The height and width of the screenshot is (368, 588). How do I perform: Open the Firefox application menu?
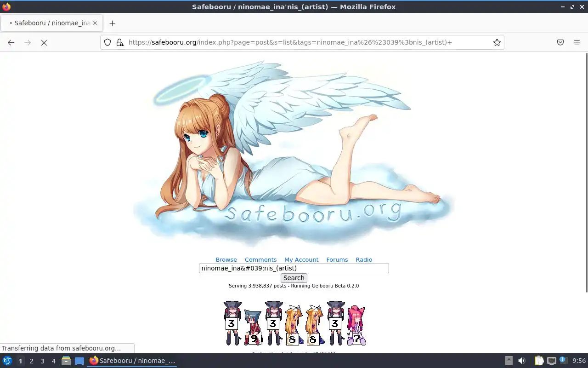point(577,42)
